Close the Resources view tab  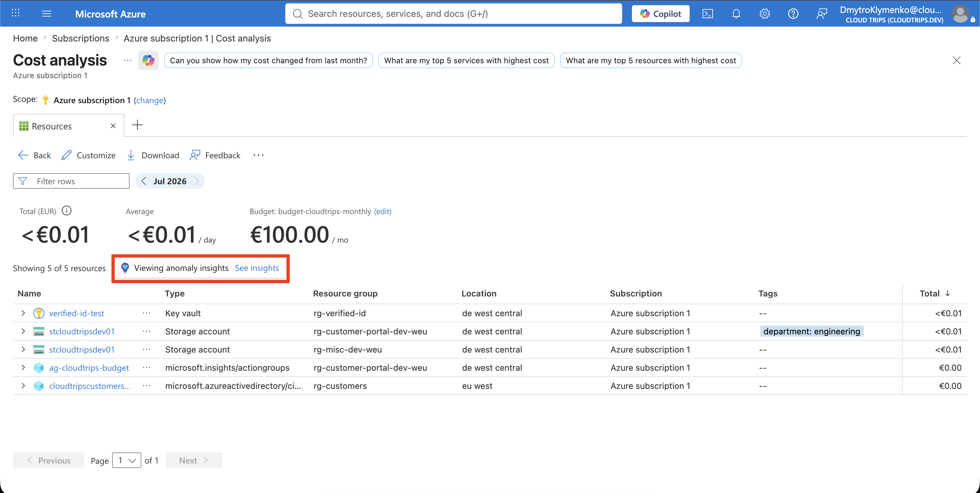coord(113,126)
